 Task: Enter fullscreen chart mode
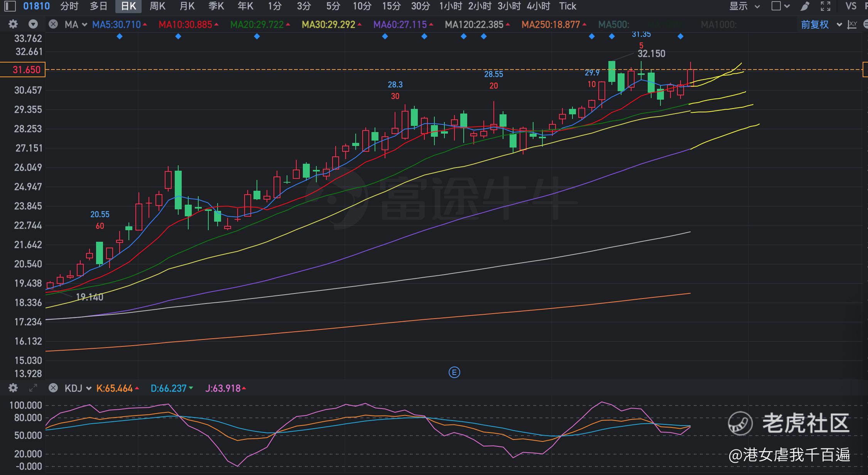[825, 6]
